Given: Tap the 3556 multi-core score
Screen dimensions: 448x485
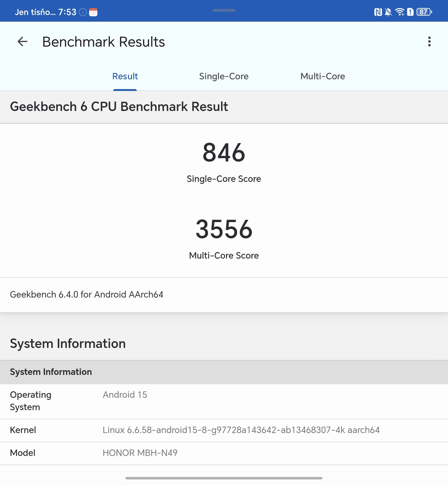Looking at the screenshot, I should [x=224, y=229].
